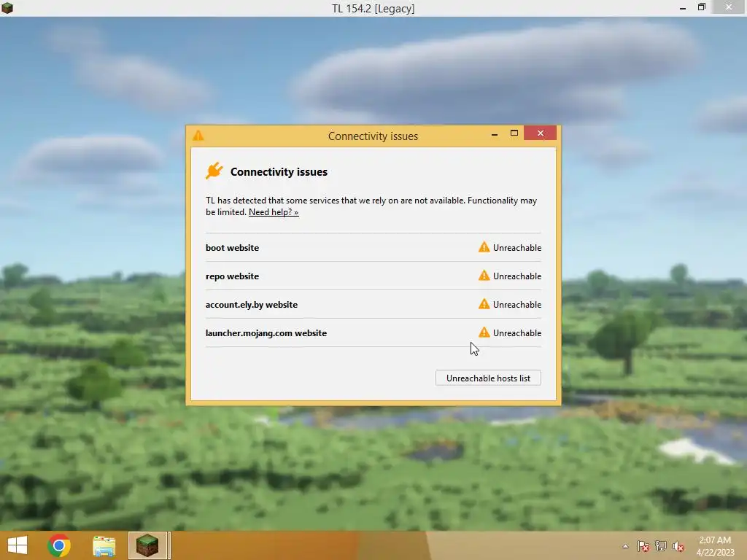747x560 pixels.
Task: Minimize the Connectivity issues dialog
Action: 495,134
